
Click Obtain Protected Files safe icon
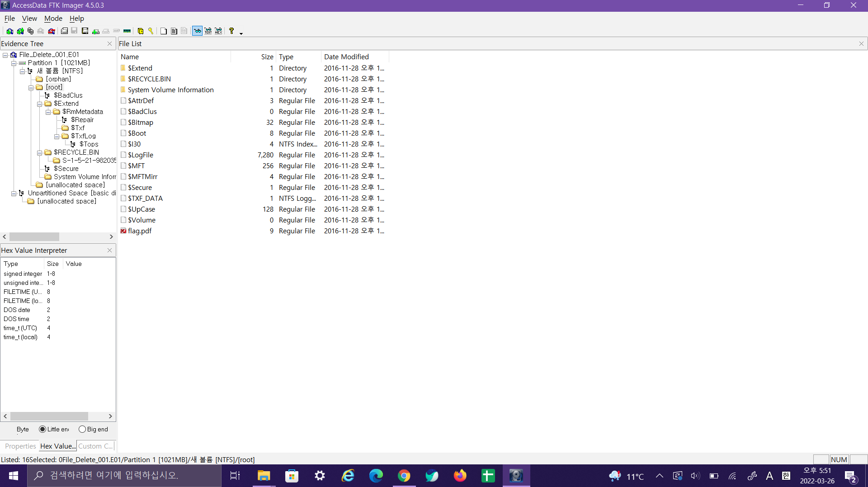(x=141, y=31)
